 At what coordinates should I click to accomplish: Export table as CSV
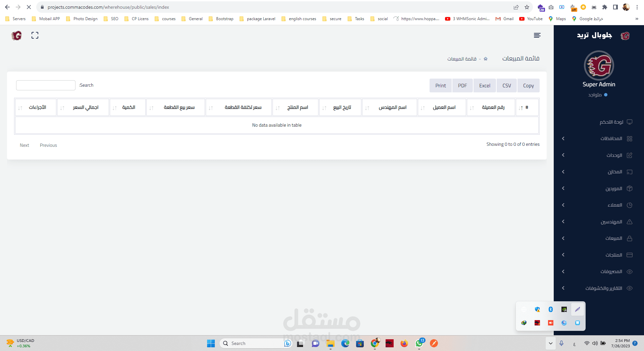tap(507, 86)
